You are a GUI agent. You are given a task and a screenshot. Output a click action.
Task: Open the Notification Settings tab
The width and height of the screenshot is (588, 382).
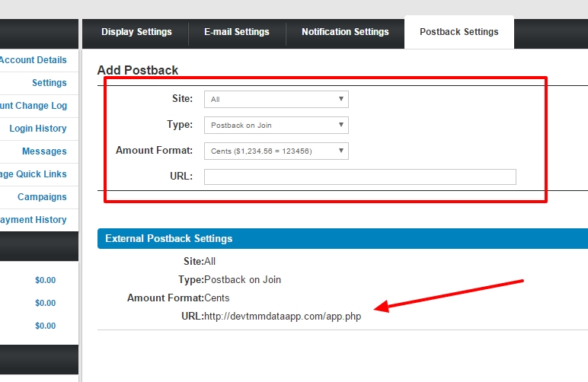point(345,32)
